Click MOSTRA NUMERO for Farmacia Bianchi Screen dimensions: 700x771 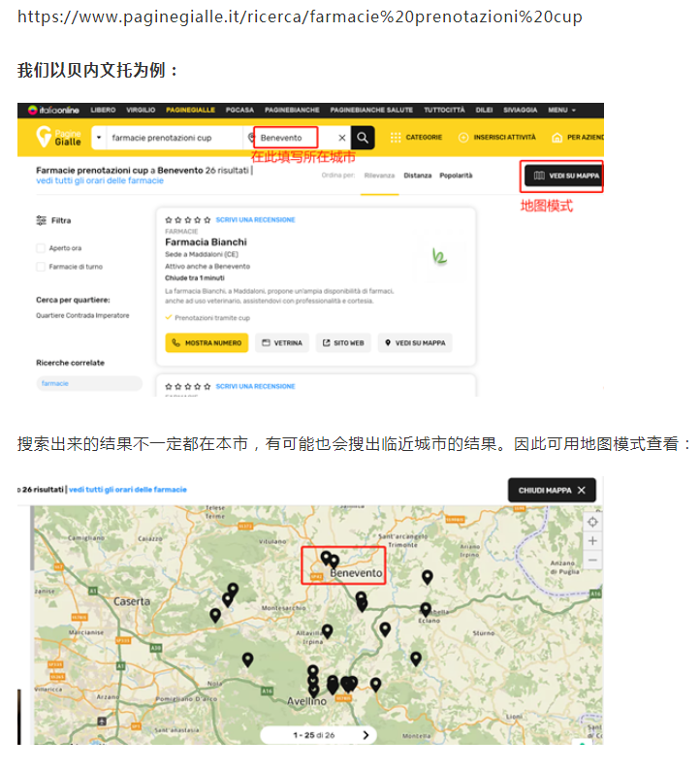click(x=207, y=342)
